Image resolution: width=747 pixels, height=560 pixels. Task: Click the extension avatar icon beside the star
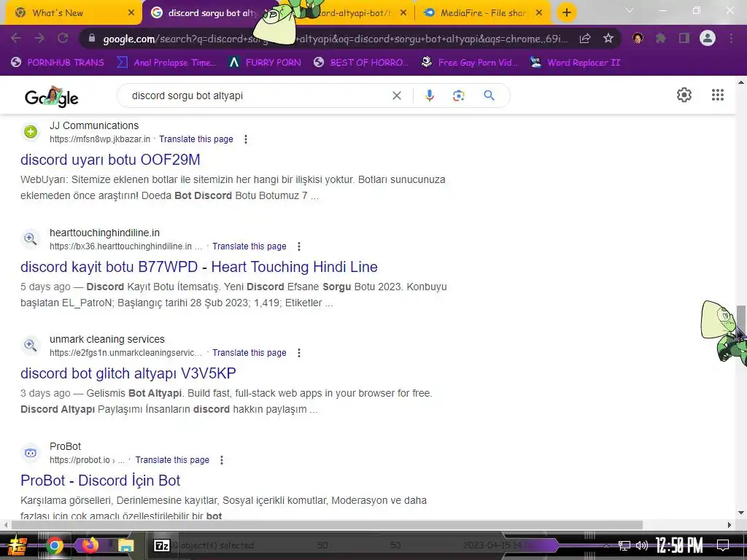638,38
